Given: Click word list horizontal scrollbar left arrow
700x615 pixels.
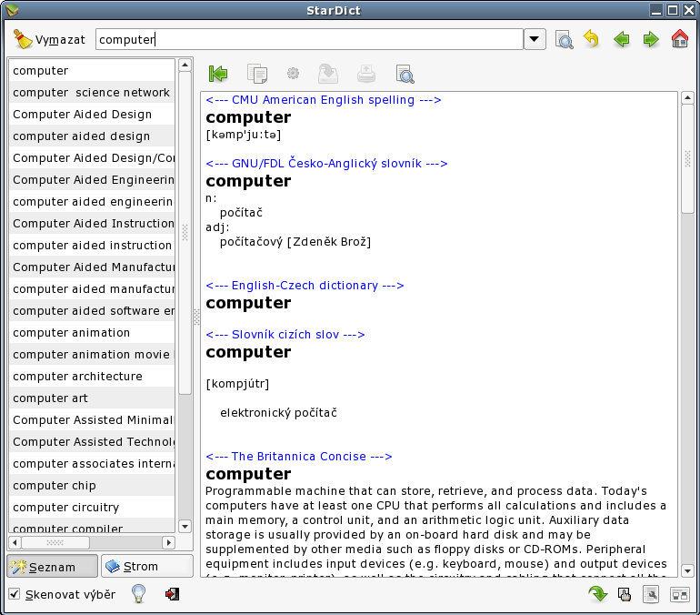Looking at the screenshot, I should [15, 542].
